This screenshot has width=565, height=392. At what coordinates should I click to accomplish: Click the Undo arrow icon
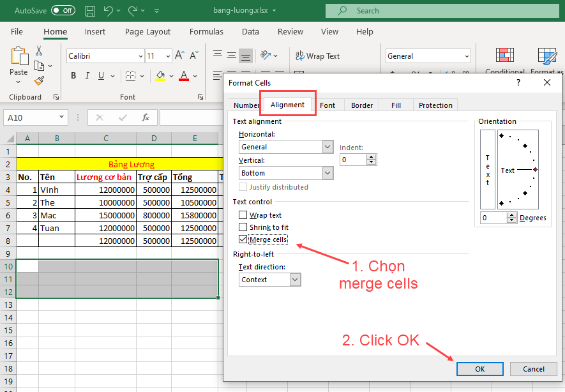(108, 11)
